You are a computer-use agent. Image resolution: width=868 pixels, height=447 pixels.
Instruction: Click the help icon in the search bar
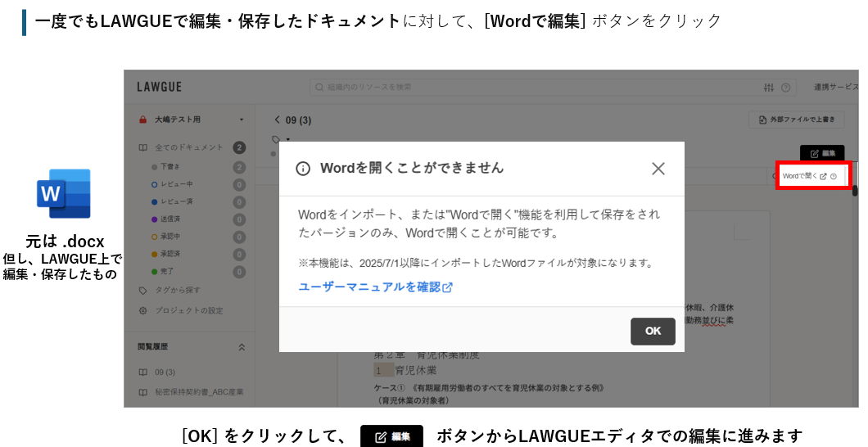click(x=785, y=88)
